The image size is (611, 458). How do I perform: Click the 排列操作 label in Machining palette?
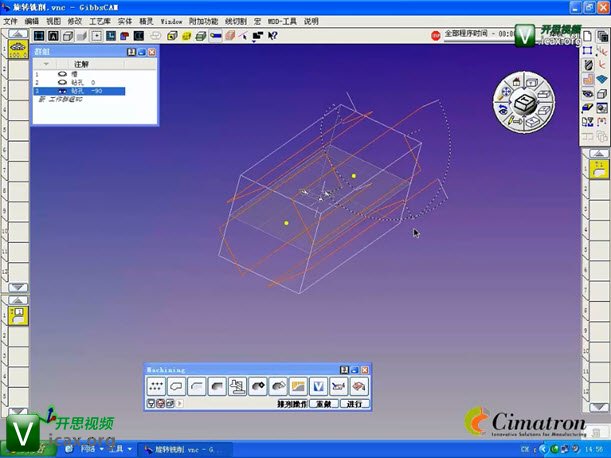292,404
